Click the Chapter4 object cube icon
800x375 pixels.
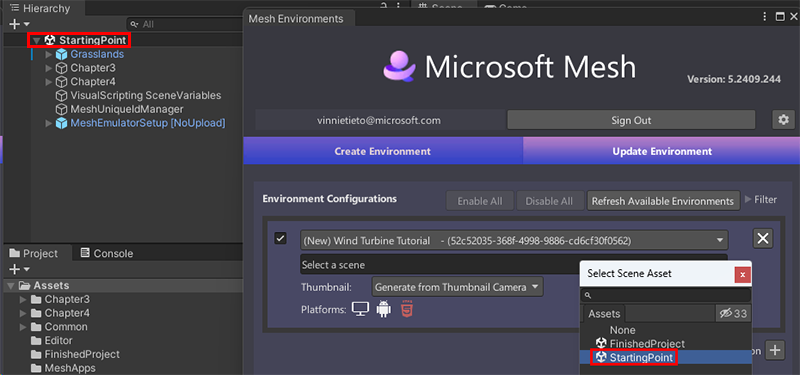pyautogui.click(x=62, y=82)
